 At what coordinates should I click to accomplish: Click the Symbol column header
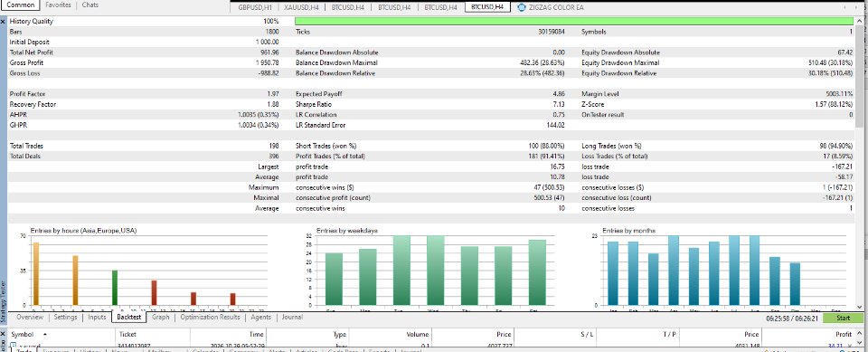(x=61, y=335)
